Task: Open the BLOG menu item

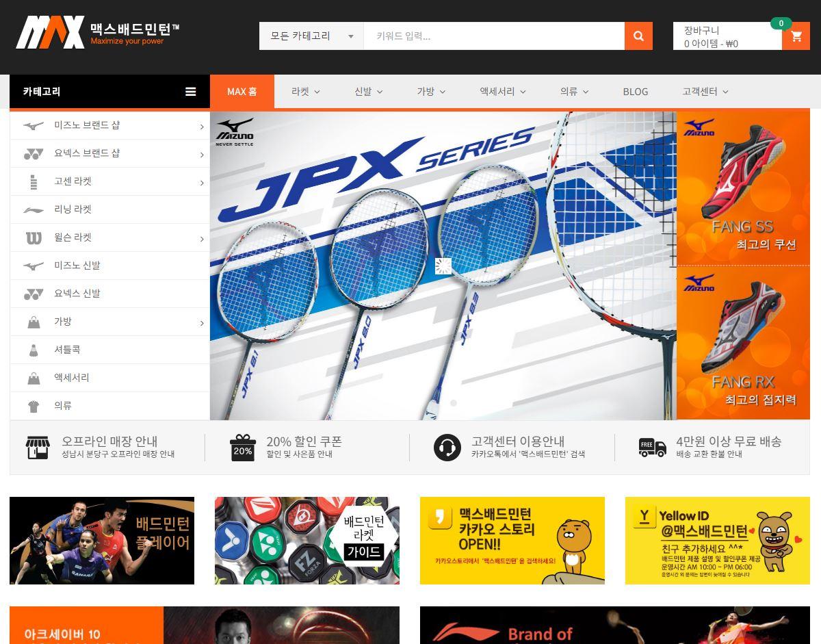Action: click(x=635, y=92)
